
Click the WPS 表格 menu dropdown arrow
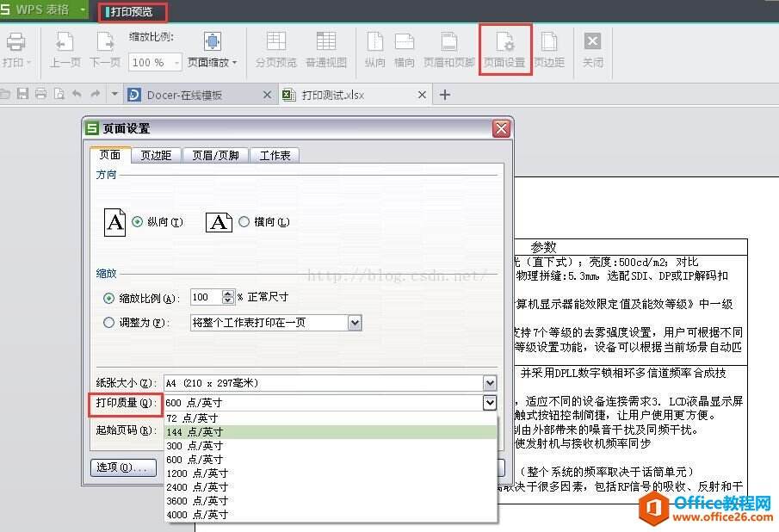click(x=83, y=9)
